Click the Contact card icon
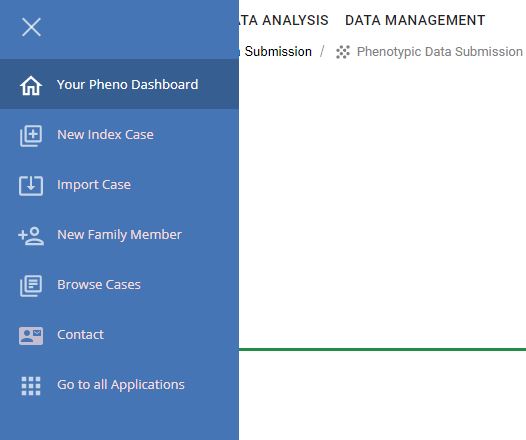Image resolution: width=526 pixels, height=440 pixels. coord(31,336)
